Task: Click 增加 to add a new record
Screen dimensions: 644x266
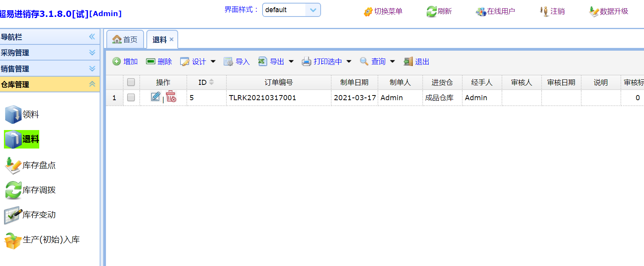Action: 125,62
